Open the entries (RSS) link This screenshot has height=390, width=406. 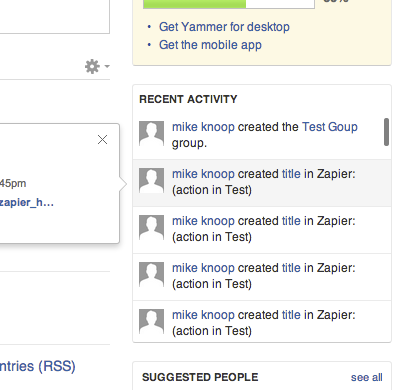[x=38, y=366]
